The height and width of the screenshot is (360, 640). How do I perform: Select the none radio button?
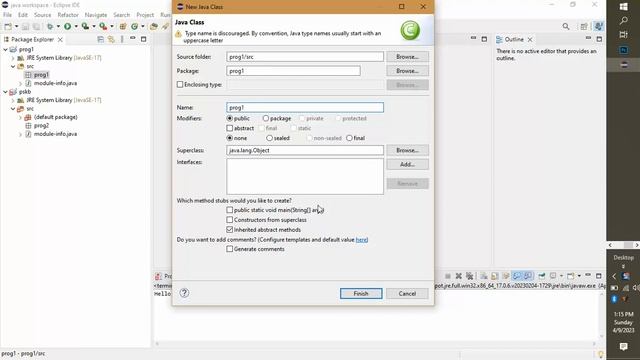pos(230,138)
